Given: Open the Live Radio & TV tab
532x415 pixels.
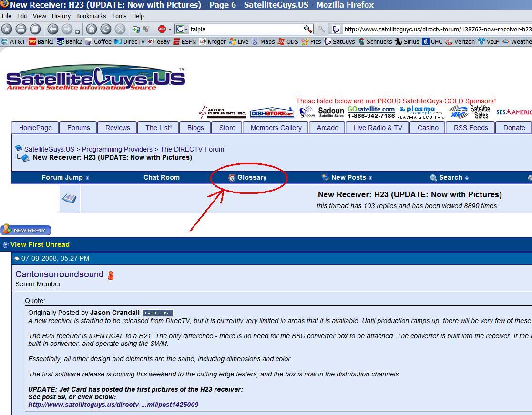Looking at the screenshot, I should (378, 128).
